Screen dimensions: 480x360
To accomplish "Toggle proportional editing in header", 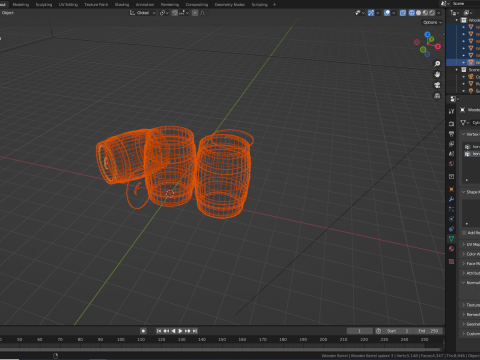I will [195, 13].
